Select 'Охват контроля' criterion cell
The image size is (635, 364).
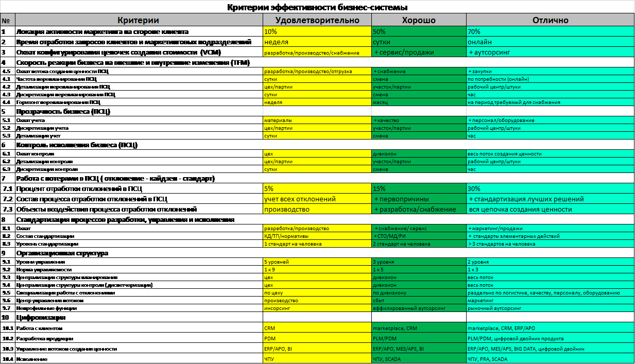pyautogui.click(x=138, y=153)
